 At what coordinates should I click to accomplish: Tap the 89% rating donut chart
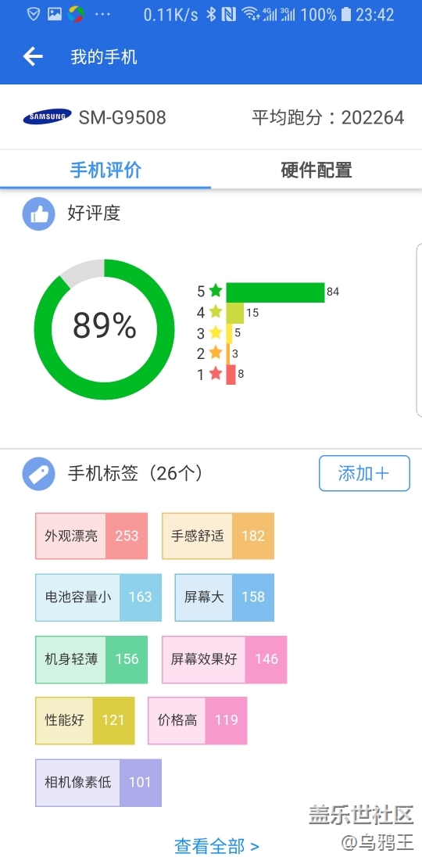[x=105, y=328]
